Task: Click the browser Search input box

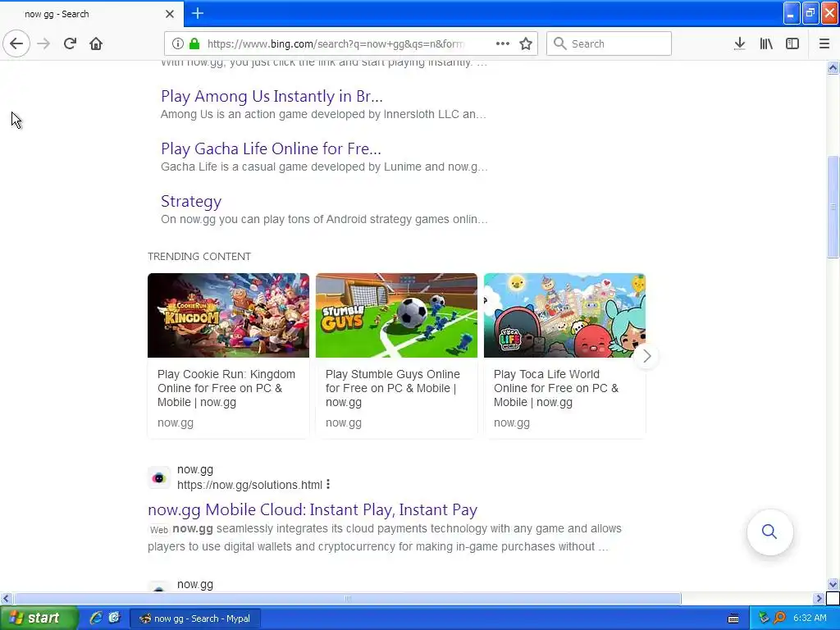Action: (x=609, y=43)
